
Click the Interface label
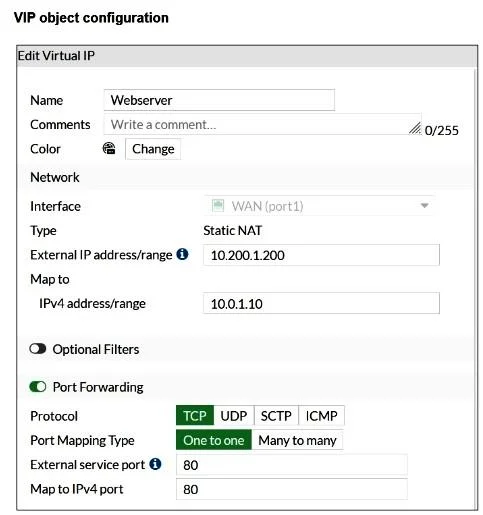click(55, 206)
